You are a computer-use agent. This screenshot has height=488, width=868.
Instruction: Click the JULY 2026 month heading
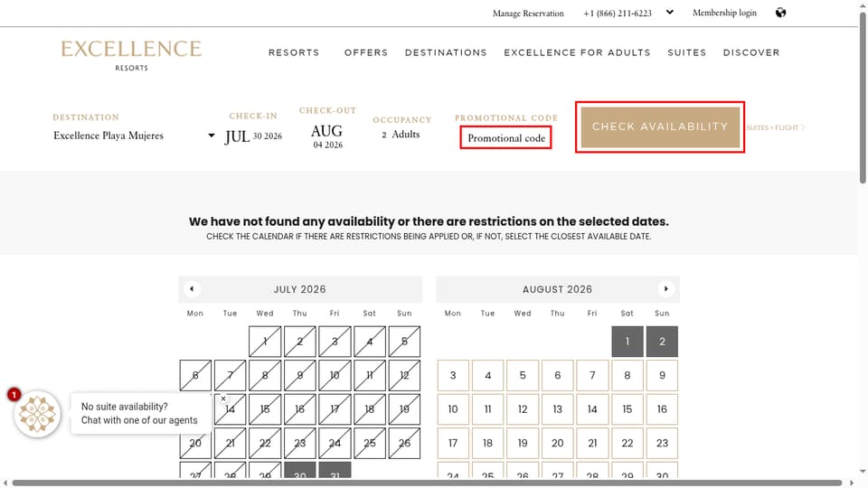(299, 289)
